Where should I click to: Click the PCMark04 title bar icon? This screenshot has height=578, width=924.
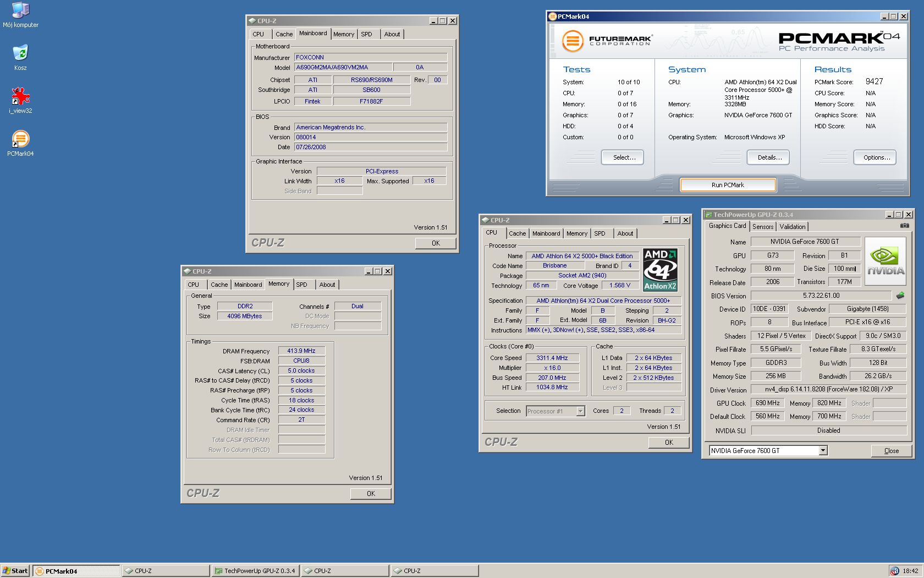point(552,17)
